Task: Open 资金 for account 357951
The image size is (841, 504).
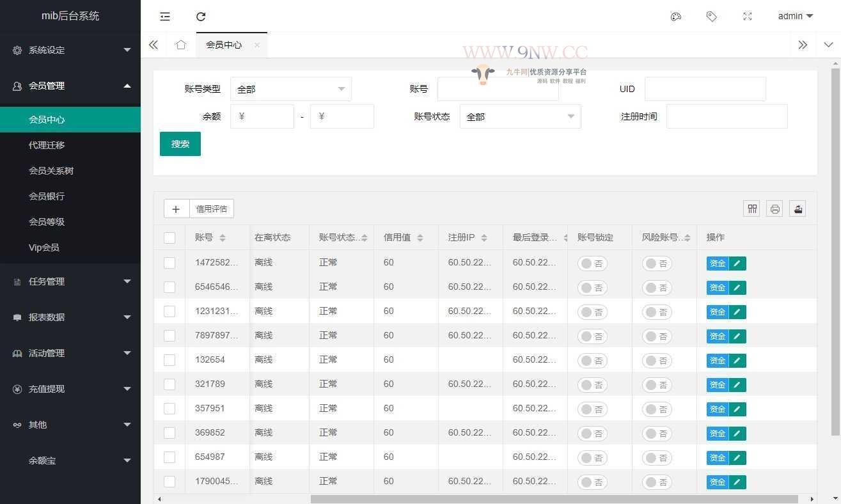Action: (x=718, y=409)
